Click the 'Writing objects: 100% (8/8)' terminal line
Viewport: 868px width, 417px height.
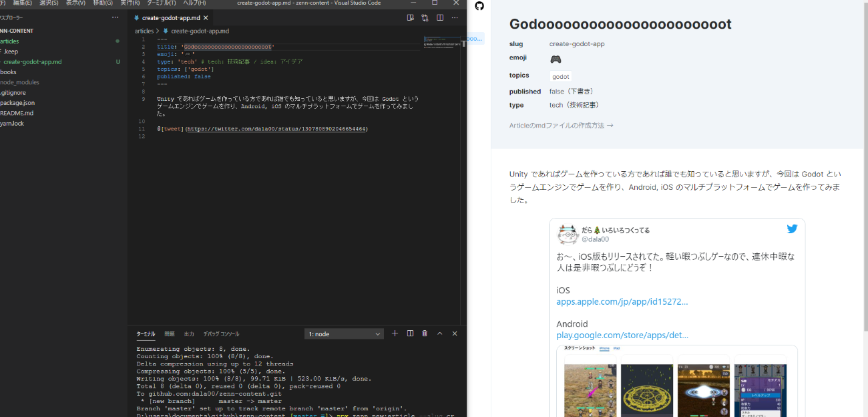pos(254,379)
